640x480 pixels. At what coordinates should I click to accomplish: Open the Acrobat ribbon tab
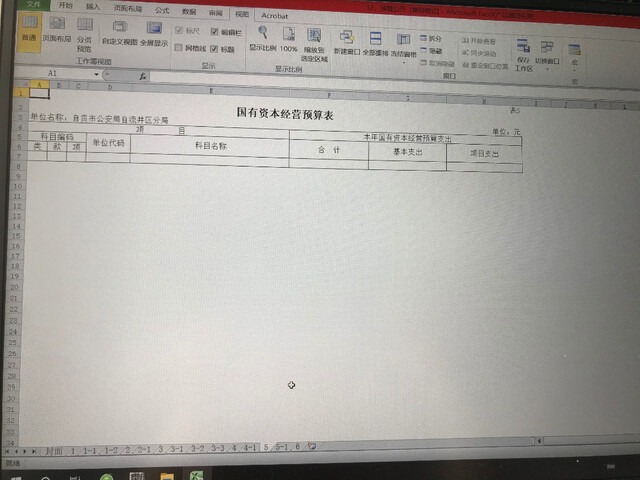[x=274, y=17]
